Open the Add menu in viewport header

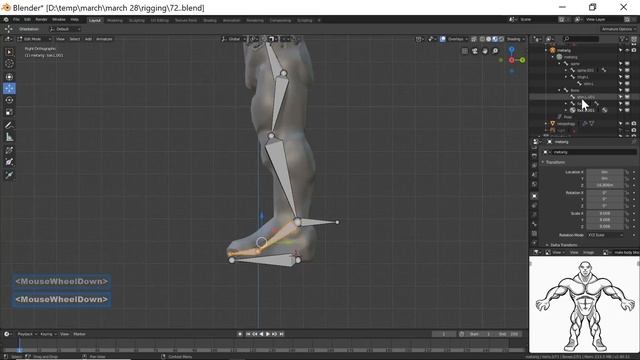click(x=88, y=39)
